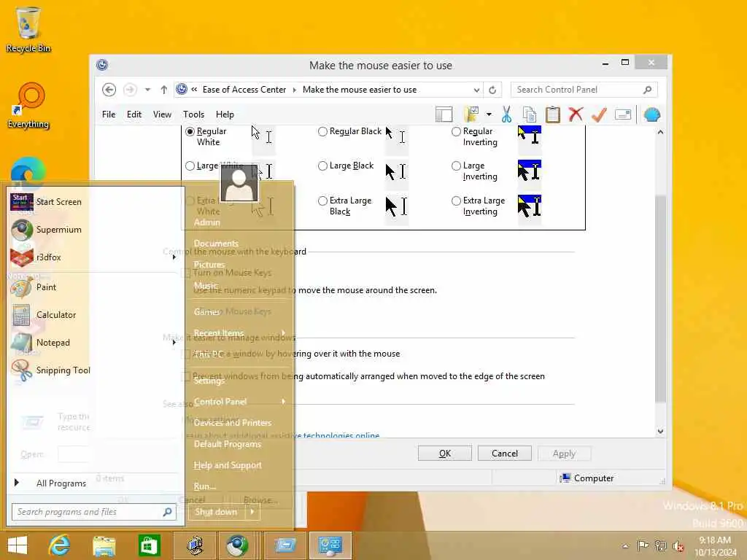Open the File menu

point(109,114)
